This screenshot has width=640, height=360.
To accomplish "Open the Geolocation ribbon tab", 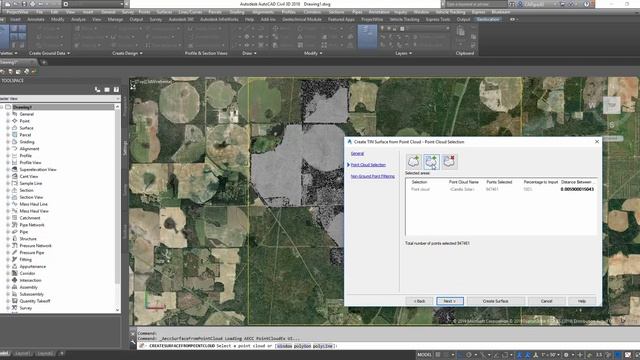I will click(x=488, y=19).
